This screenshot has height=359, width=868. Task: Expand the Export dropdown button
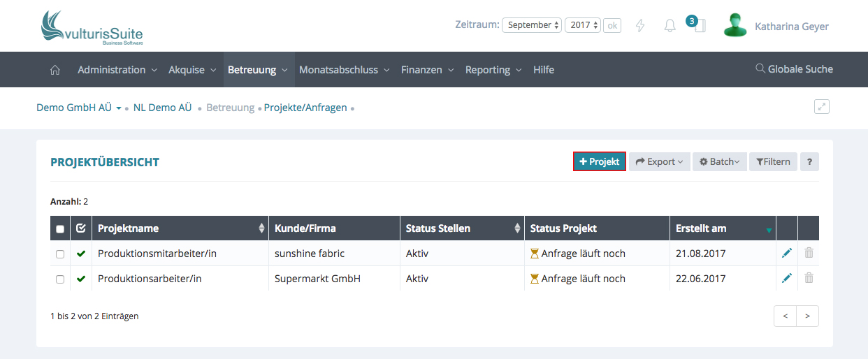pos(659,161)
